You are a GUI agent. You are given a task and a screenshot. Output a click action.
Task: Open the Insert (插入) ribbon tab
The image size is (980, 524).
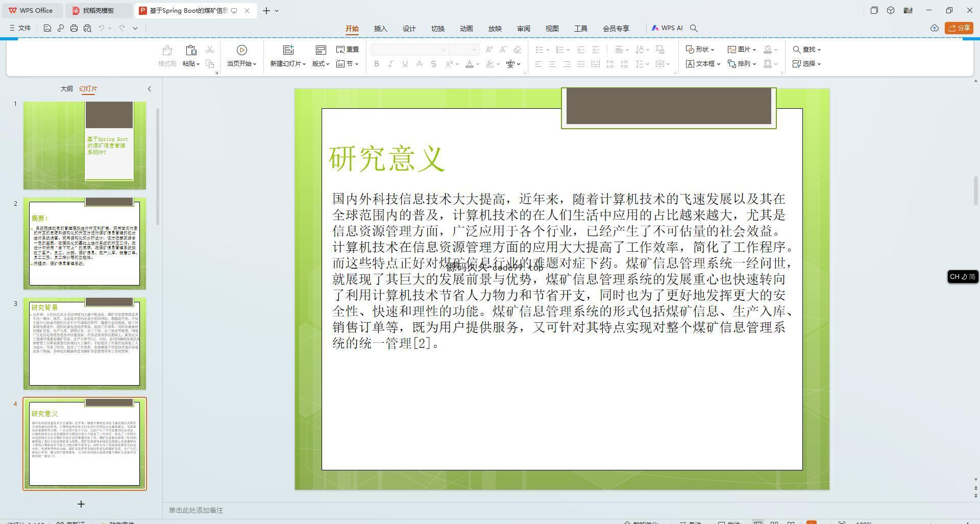point(381,29)
